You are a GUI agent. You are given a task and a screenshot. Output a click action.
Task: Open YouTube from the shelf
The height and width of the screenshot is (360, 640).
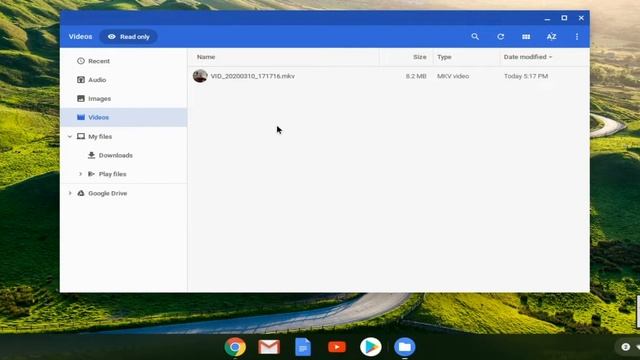point(337,347)
